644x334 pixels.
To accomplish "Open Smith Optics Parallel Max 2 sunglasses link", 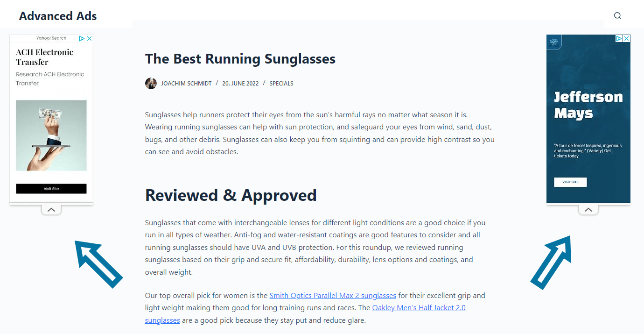I will pyautogui.click(x=333, y=296).
